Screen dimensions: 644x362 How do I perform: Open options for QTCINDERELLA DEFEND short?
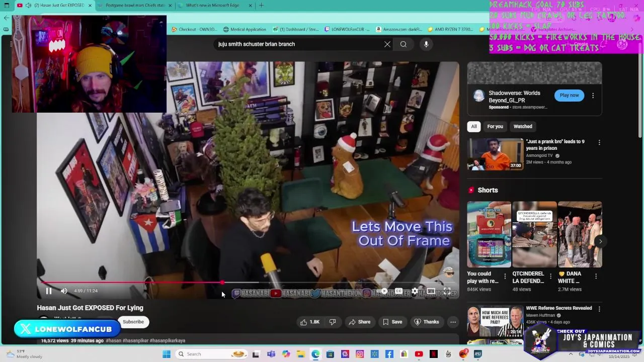point(550,276)
